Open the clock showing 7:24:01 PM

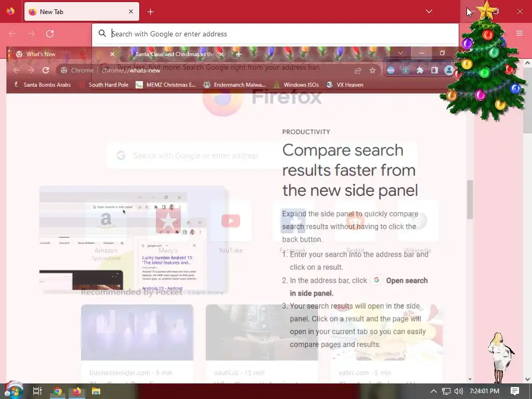[484, 391]
